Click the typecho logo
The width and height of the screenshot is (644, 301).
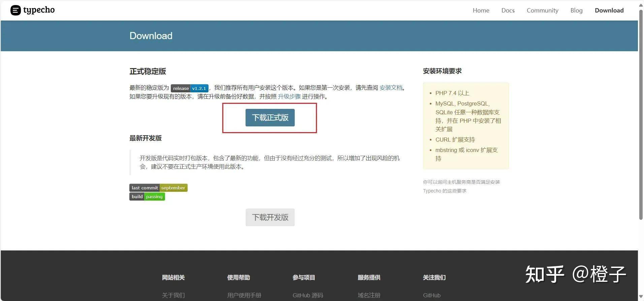tap(33, 10)
